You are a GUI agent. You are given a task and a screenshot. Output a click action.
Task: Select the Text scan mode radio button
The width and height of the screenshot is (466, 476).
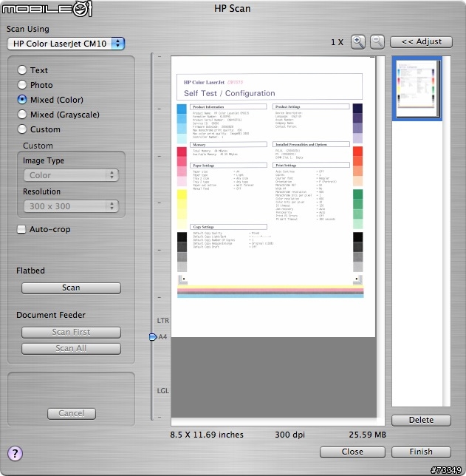point(22,70)
